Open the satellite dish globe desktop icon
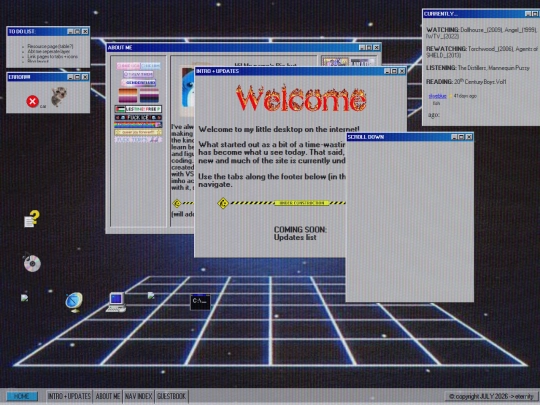This screenshot has width=540, height=405. coord(74,302)
